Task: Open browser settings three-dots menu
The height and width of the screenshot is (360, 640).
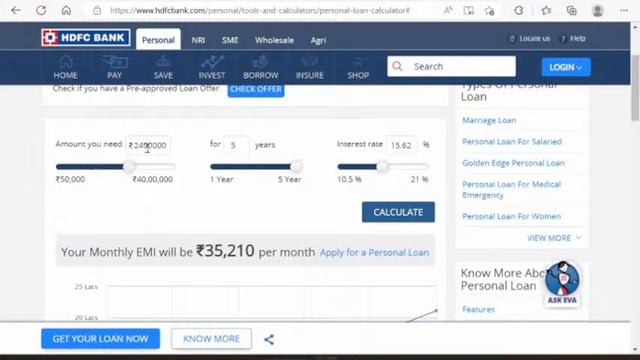Action: click(x=624, y=11)
